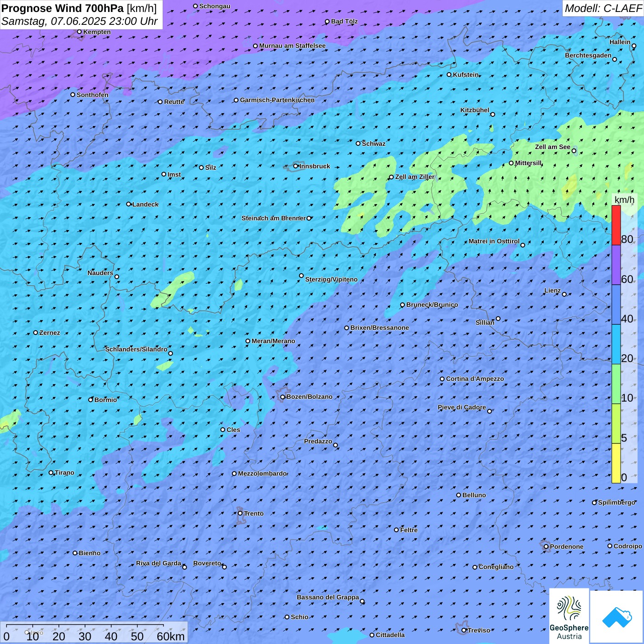
Task: Click the Feltre label
Action: click(409, 530)
